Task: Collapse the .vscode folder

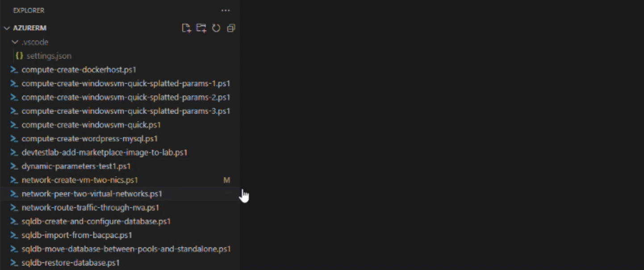Action: coord(15,42)
